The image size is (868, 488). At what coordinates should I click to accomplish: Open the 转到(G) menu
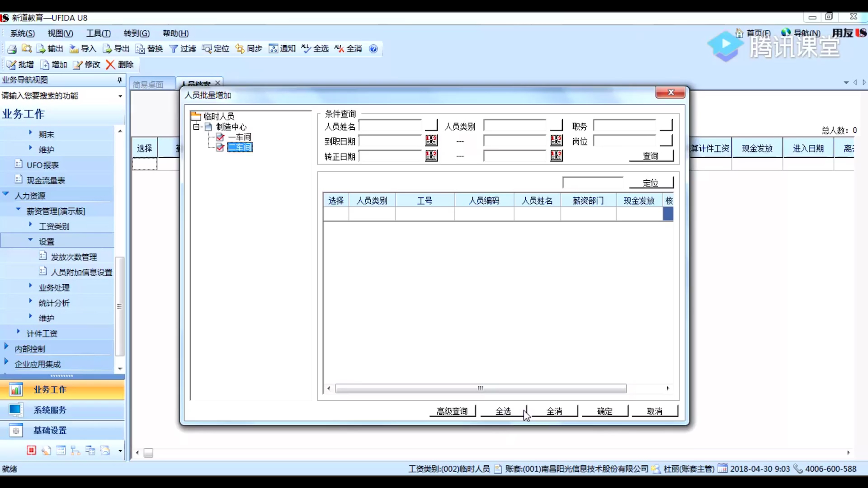pyautogui.click(x=137, y=33)
